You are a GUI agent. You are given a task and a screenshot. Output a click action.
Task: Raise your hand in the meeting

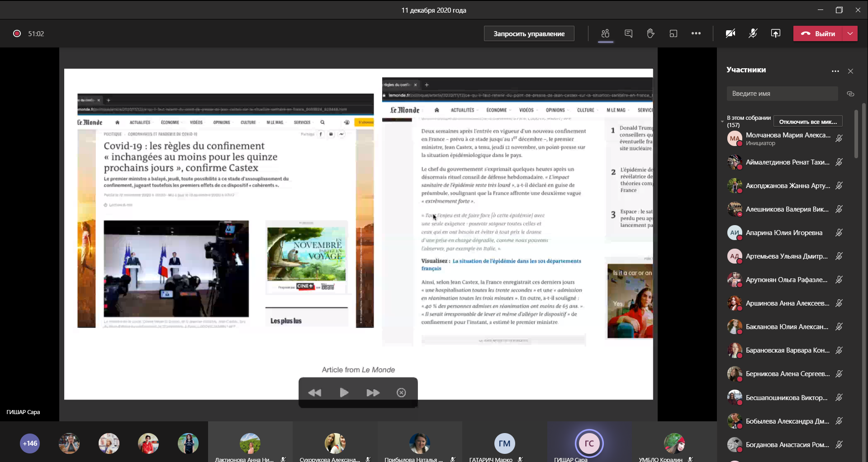650,33
